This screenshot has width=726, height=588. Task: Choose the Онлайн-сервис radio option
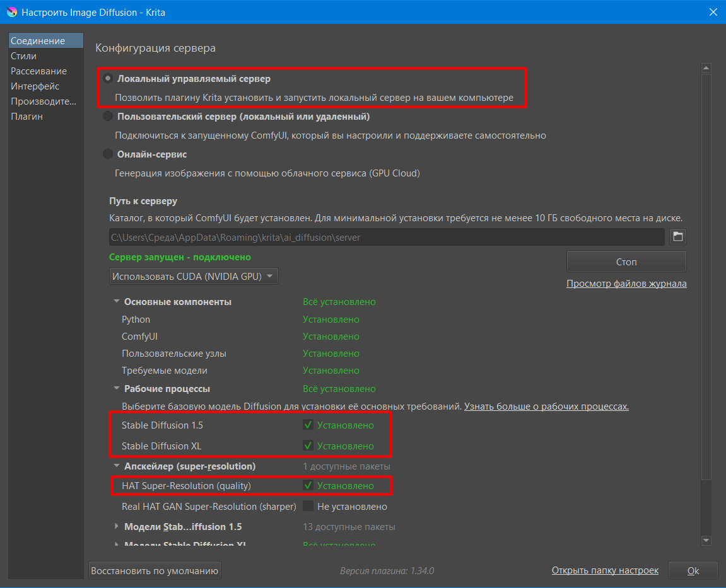coord(108,154)
